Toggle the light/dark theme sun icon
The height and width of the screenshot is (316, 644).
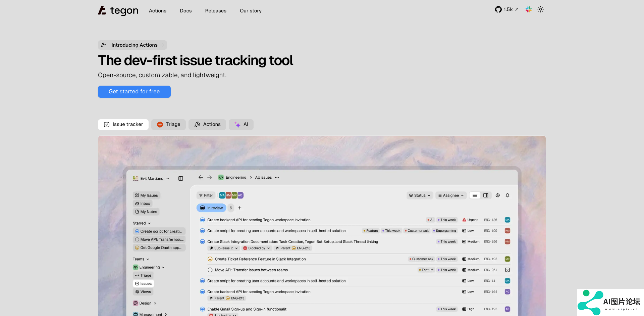click(540, 9)
